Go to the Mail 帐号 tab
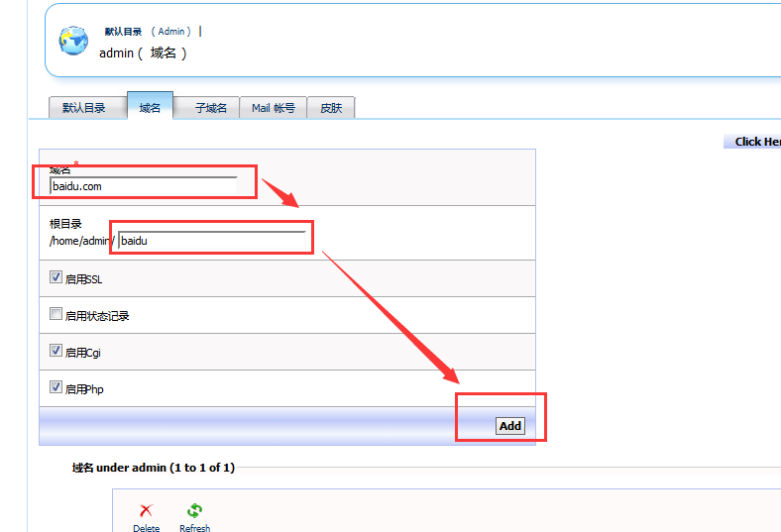Viewport: 781px width, 532px height. tap(273, 108)
